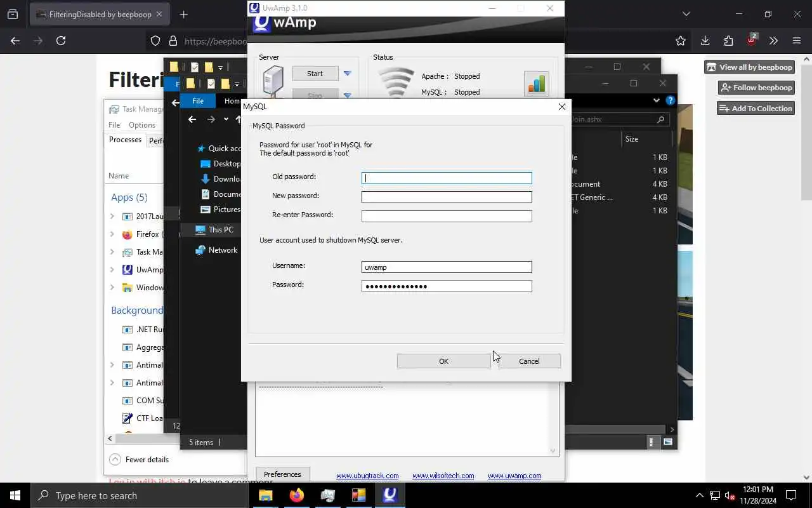Image resolution: width=812 pixels, height=508 pixels.
Task: Switch Explorer to large icons view
Action: click(668, 442)
